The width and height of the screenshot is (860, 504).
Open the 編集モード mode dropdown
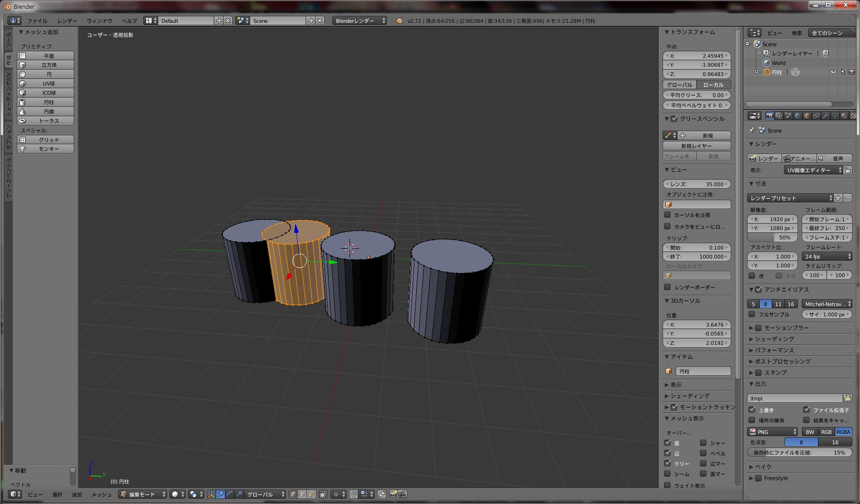(x=143, y=494)
